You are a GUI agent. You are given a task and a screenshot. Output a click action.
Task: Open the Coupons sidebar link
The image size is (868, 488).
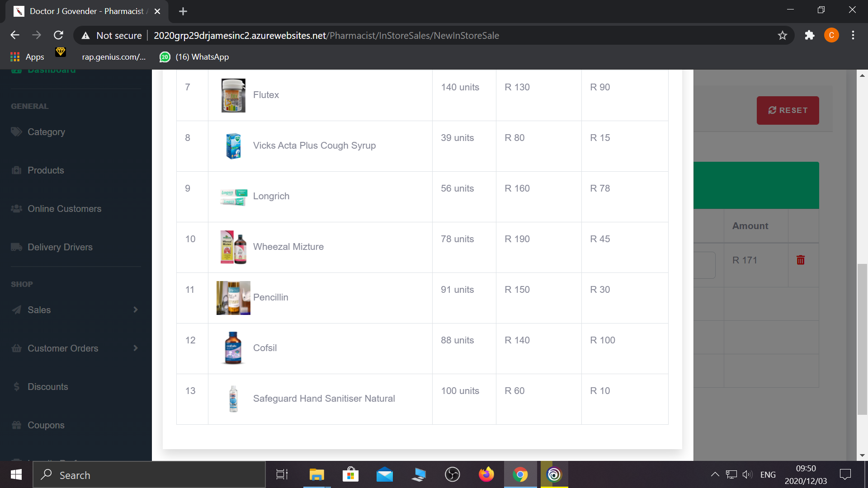(x=46, y=425)
